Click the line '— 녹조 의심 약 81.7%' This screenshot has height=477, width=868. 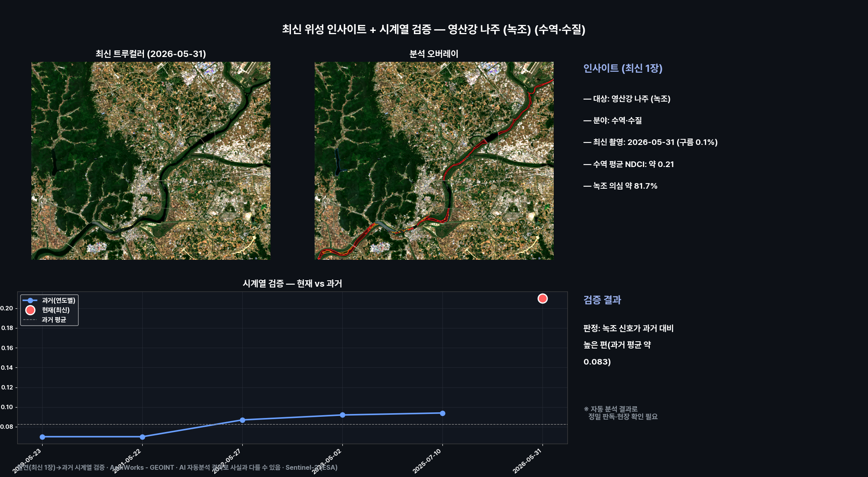tap(620, 186)
